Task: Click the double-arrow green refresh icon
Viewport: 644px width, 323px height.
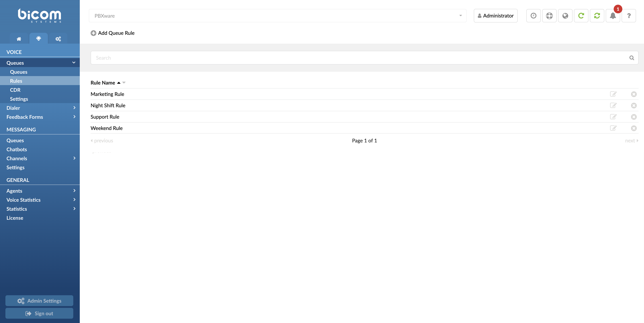Action: (x=597, y=16)
